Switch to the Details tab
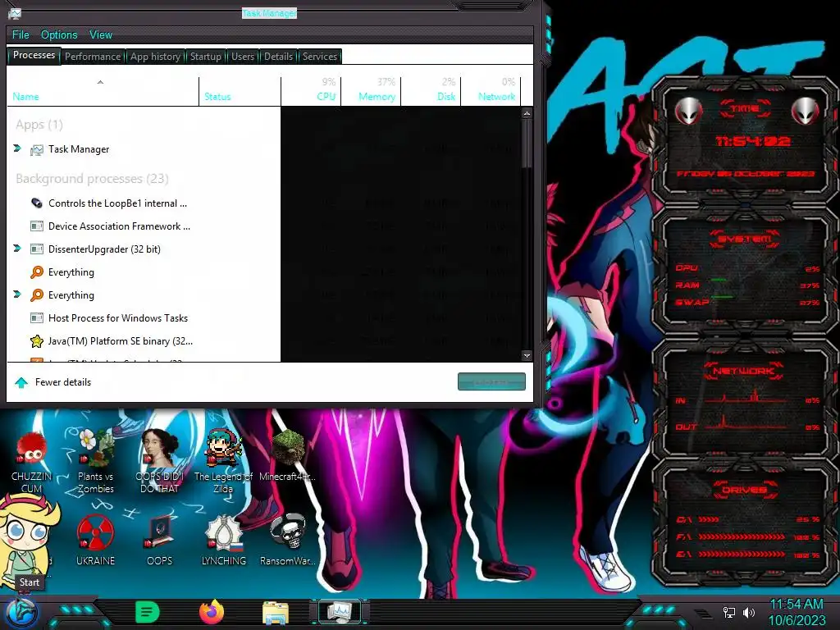Viewport: 840px width, 630px height. [278, 57]
